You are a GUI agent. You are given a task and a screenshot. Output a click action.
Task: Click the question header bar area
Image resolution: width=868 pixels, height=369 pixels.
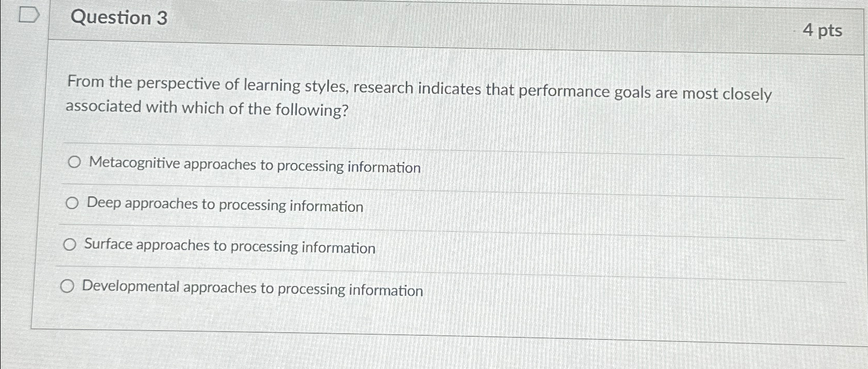(x=416, y=23)
